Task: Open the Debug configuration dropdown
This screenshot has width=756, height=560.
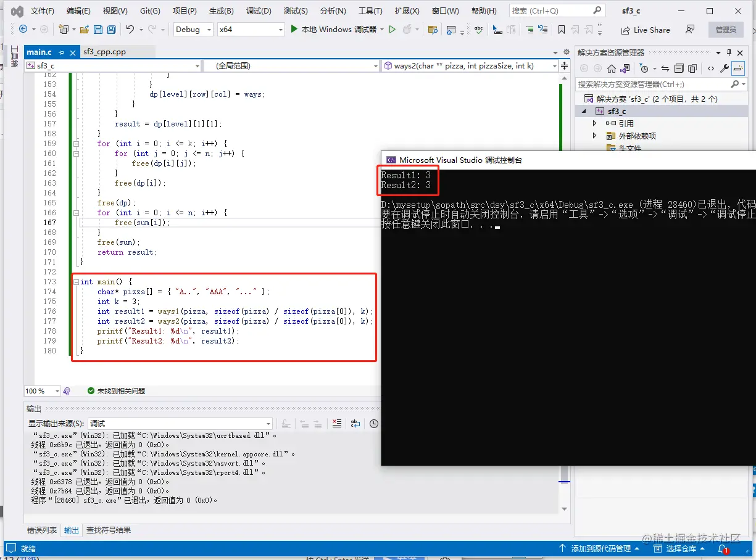Action: tap(193, 30)
